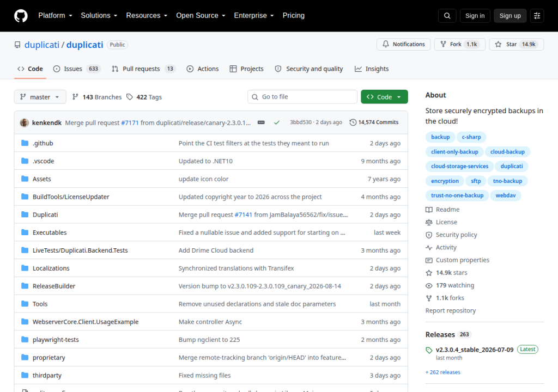The height and width of the screenshot is (392, 558).
Task: Open the commit hash 3bbd530
Action: click(x=301, y=122)
